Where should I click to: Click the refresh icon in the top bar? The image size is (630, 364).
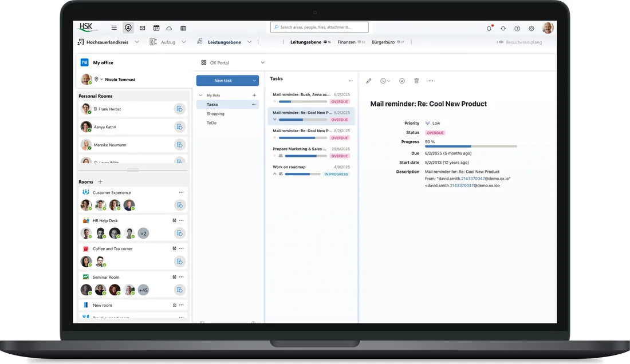pyautogui.click(x=503, y=29)
